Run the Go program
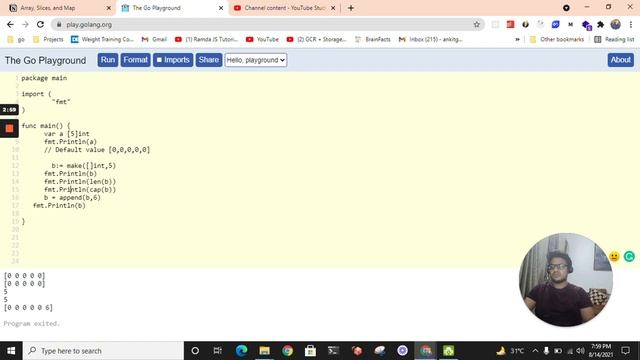This screenshot has width=640, height=360. click(x=108, y=60)
